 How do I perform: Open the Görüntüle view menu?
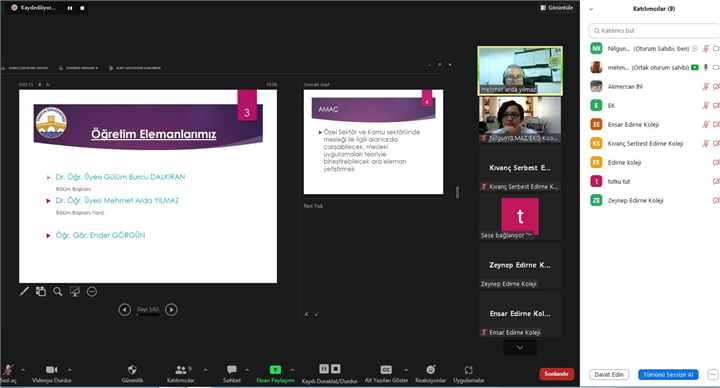(557, 8)
